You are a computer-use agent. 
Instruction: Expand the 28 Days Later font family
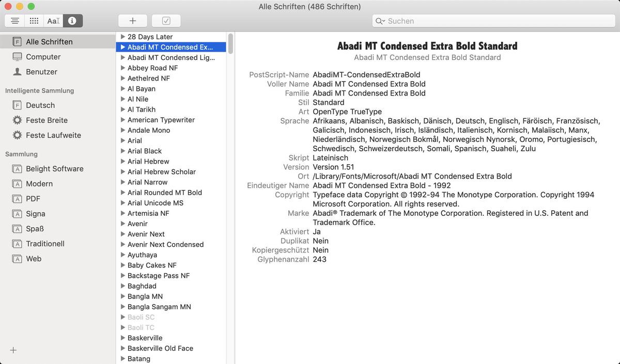coord(122,37)
